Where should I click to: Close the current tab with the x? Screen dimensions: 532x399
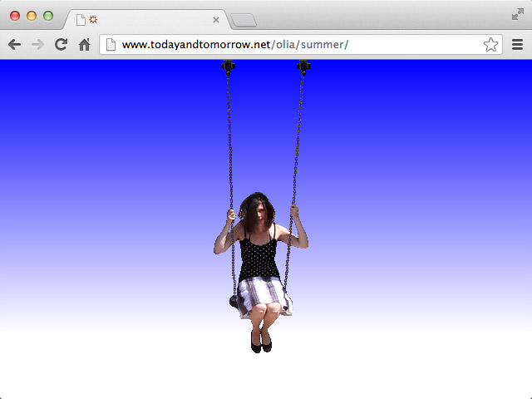click(x=216, y=20)
